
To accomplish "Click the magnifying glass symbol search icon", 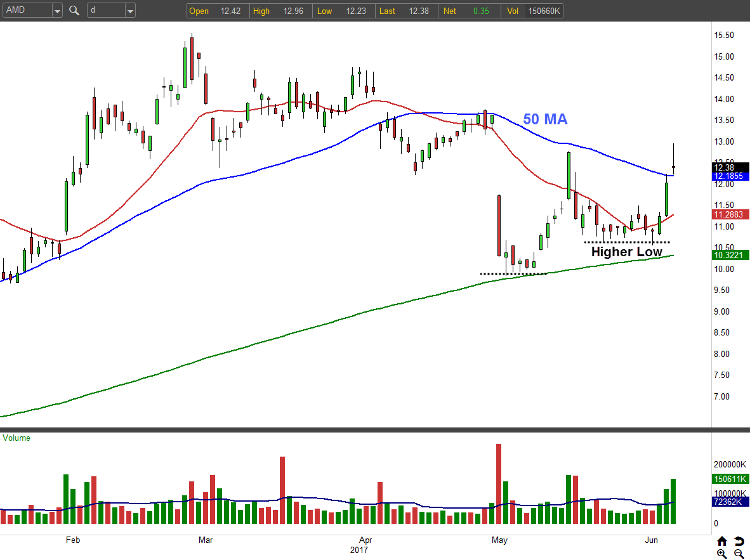I will (x=74, y=10).
